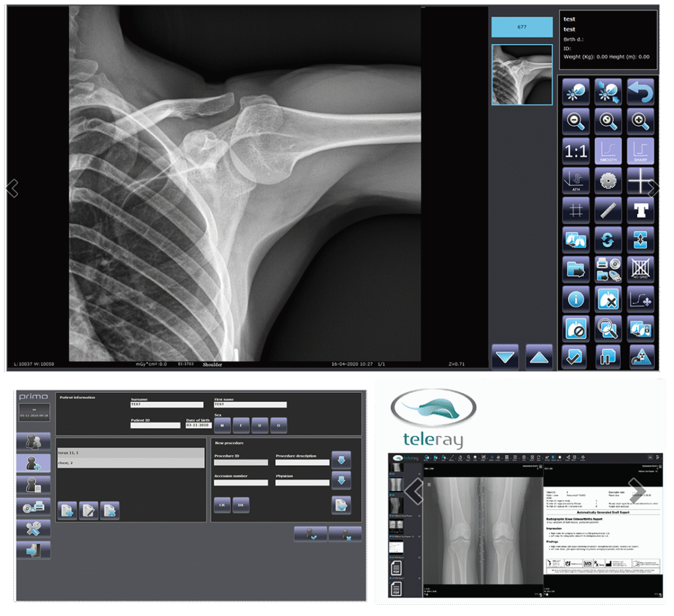674x616 pixels.
Task: Open the Procedure description dropdown arrow
Action: 341,460
